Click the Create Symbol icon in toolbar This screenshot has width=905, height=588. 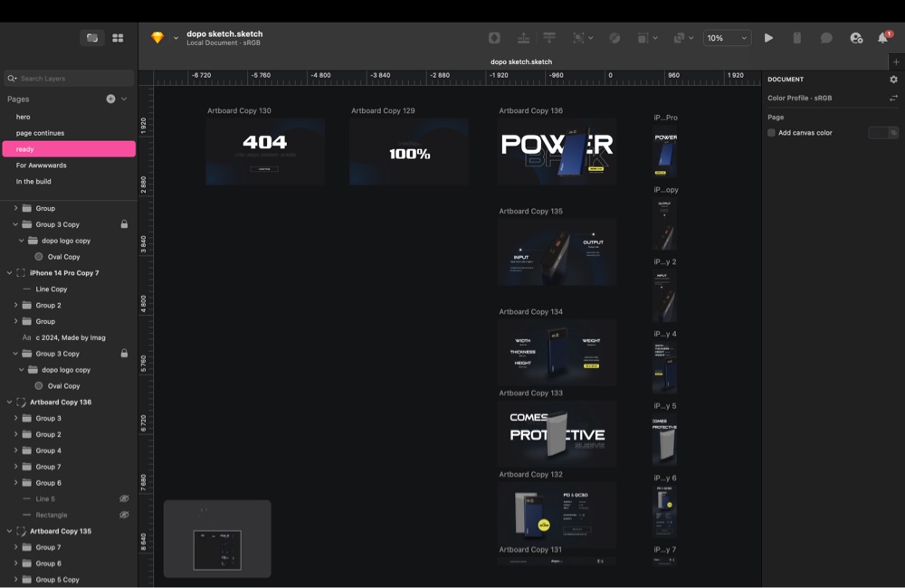(494, 38)
